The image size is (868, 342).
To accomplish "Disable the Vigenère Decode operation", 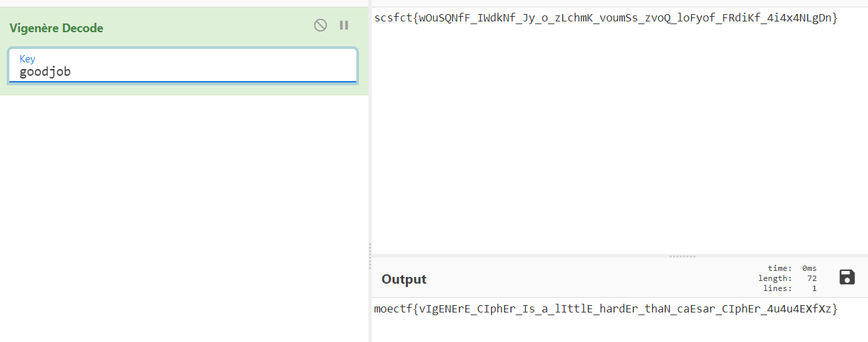I will 320,25.
